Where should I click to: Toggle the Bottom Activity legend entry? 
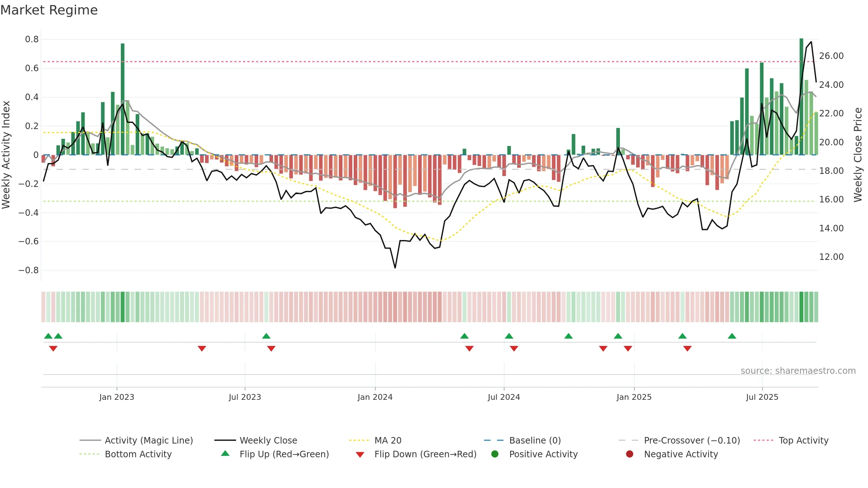(x=125, y=454)
